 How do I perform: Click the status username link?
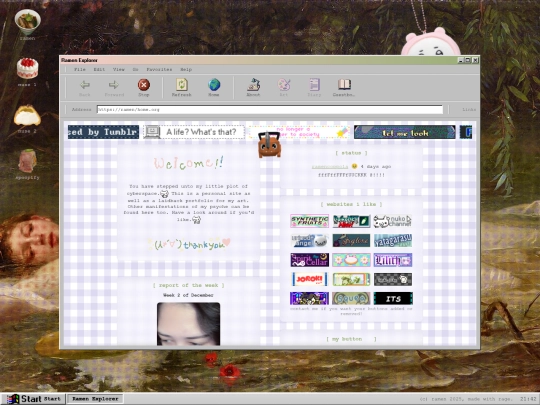point(330,167)
